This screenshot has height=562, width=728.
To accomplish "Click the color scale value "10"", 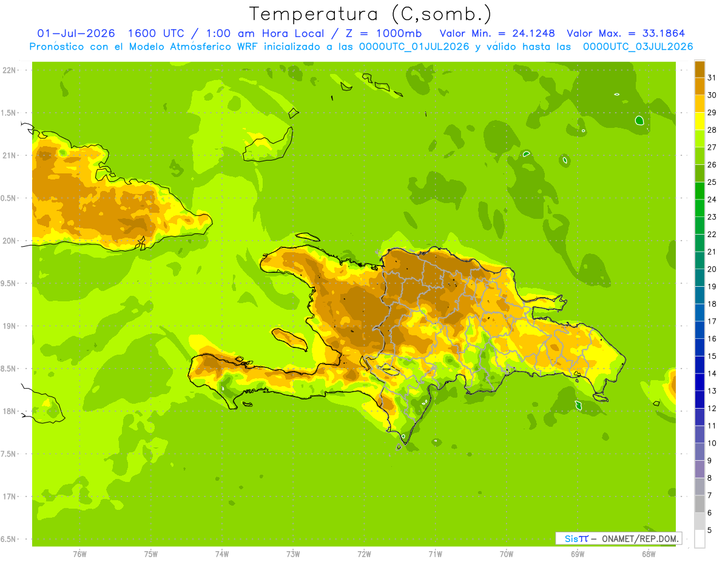I will click(x=712, y=443).
